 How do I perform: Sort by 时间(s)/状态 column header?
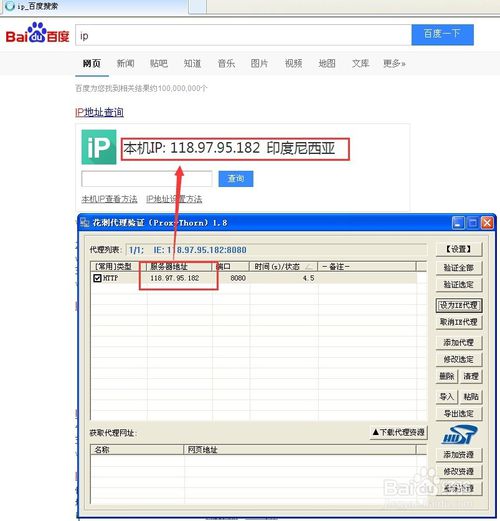[x=283, y=266]
